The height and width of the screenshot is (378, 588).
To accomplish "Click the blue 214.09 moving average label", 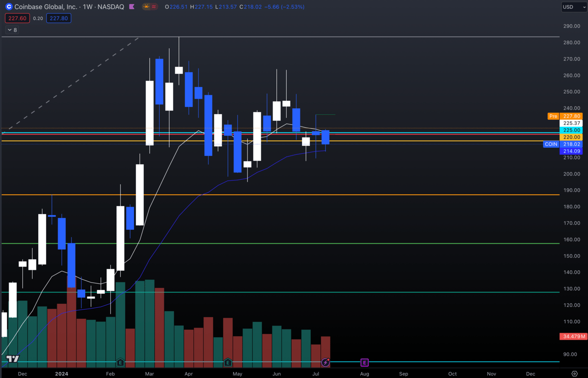I will [x=572, y=151].
